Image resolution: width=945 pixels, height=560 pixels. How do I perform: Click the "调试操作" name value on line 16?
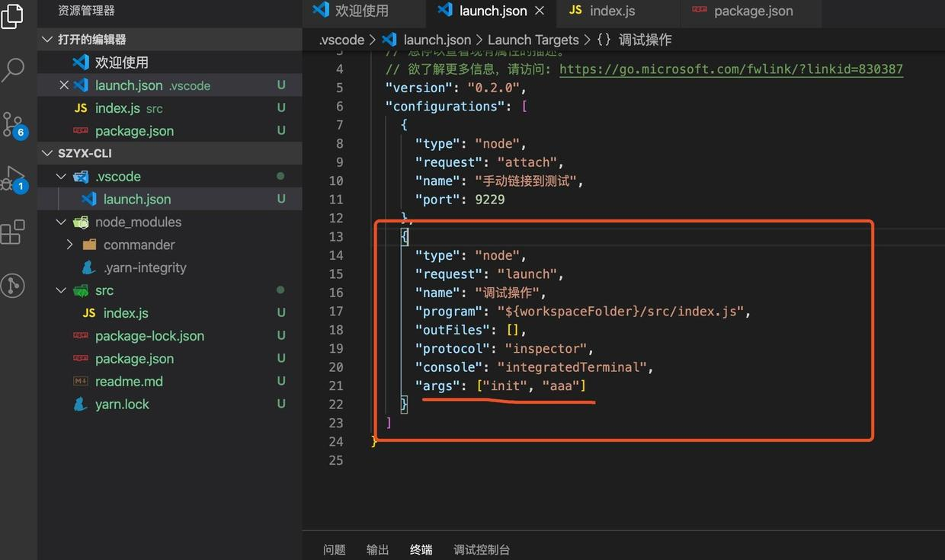tap(508, 293)
